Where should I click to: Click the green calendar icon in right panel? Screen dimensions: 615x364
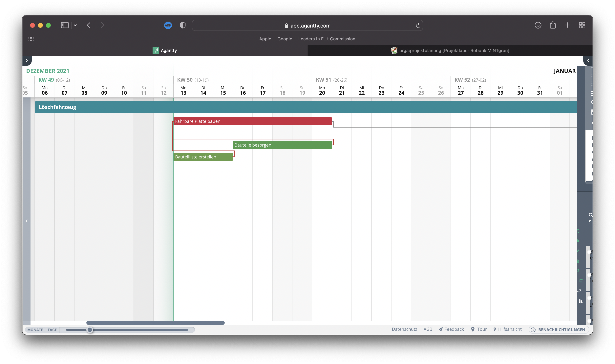click(x=581, y=281)
